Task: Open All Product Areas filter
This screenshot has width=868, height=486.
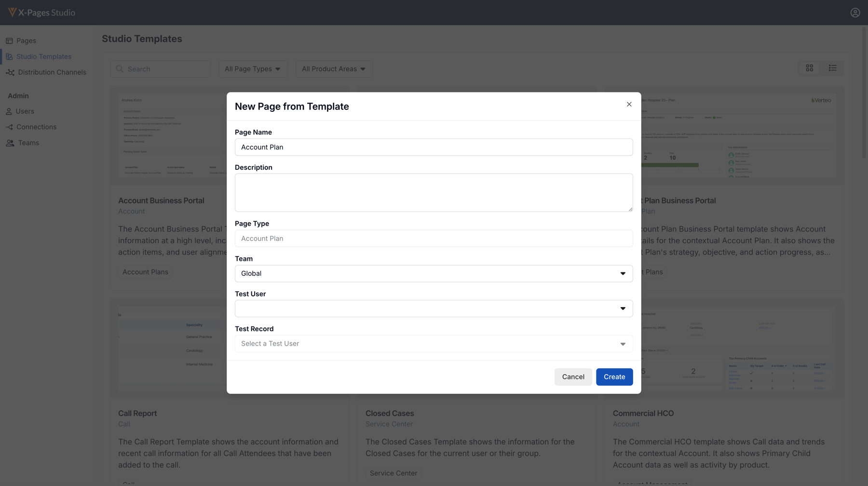Action: point(334,69)
